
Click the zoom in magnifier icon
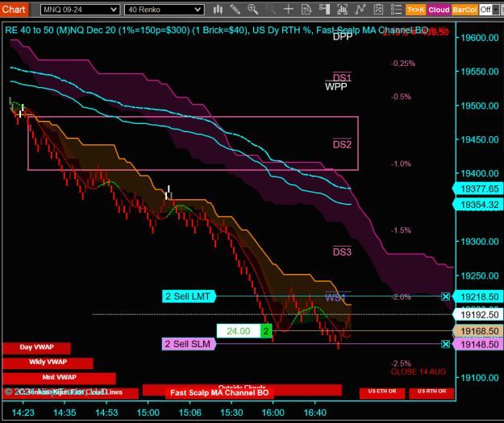(x=253, y=10)
